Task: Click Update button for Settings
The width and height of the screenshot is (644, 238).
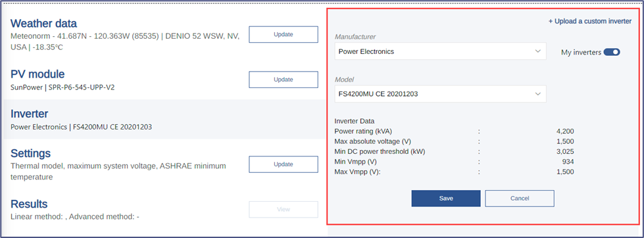Action: (284, 164)
